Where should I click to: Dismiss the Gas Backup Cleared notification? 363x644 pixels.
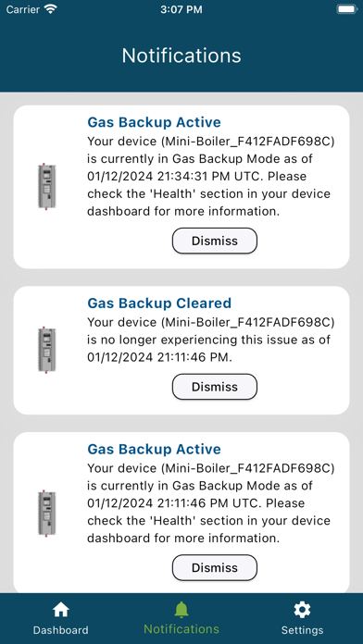[215, 387]
